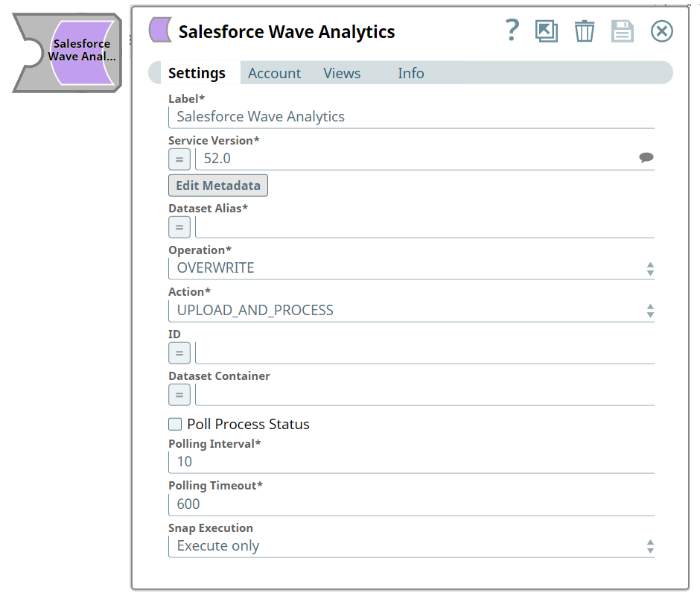Switch to the Account tab
The width and height of the screenshot is (700, 599).
click(275, 73)
